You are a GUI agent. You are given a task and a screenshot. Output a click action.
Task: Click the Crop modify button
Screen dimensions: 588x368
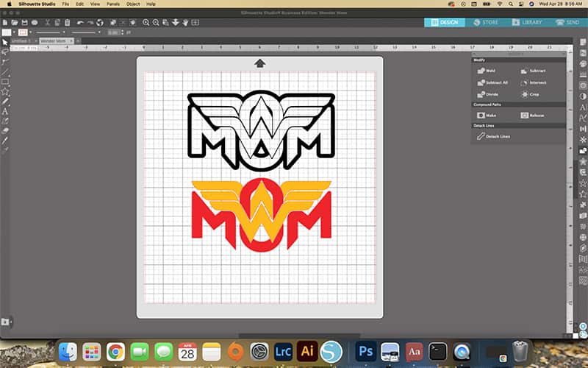[x=530, y=94]
